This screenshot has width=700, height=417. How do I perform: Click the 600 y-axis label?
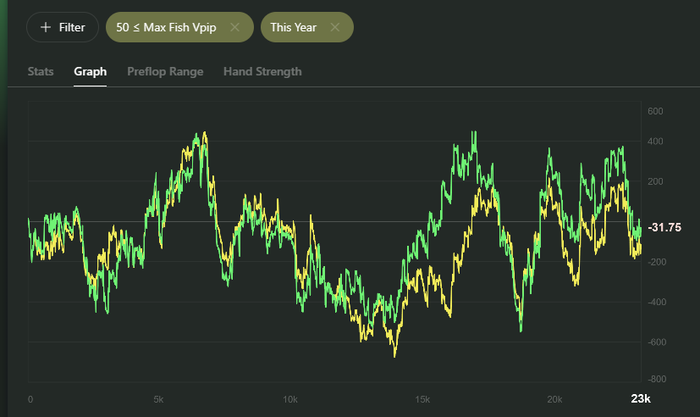click(655, 111)
